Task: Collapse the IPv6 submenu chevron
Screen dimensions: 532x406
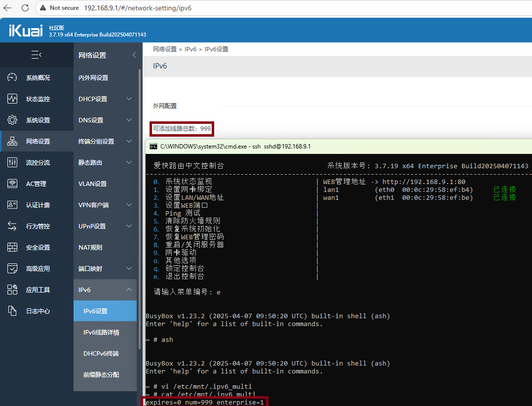Action: 129,290
